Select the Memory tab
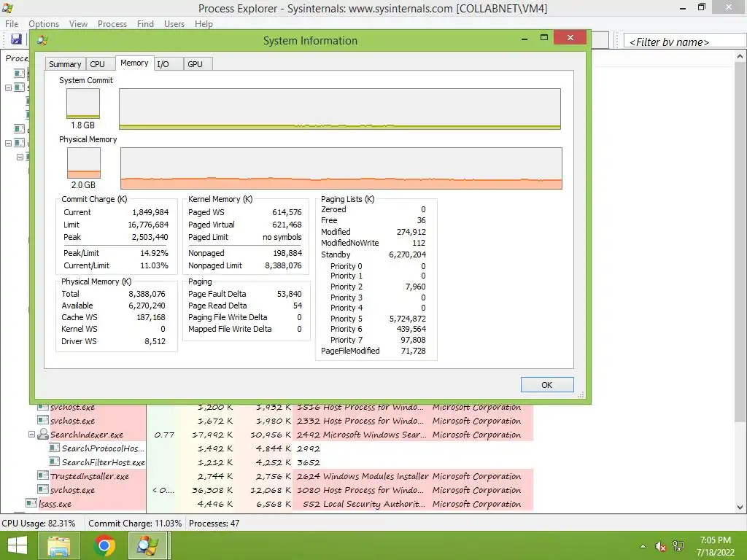 (134, 63)
